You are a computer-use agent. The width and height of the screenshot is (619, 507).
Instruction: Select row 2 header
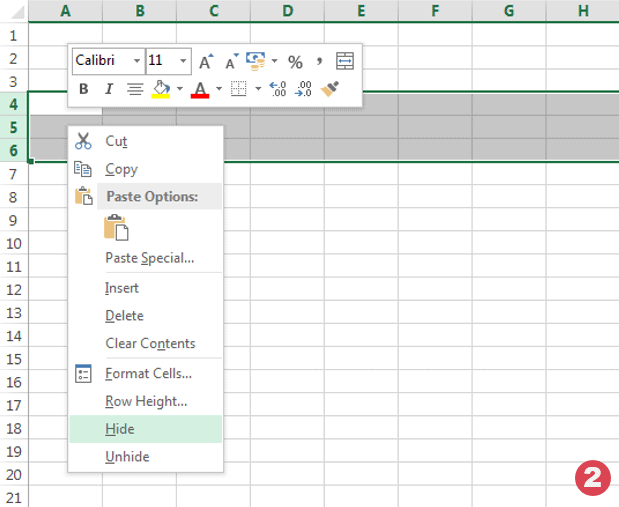point(14,58)
